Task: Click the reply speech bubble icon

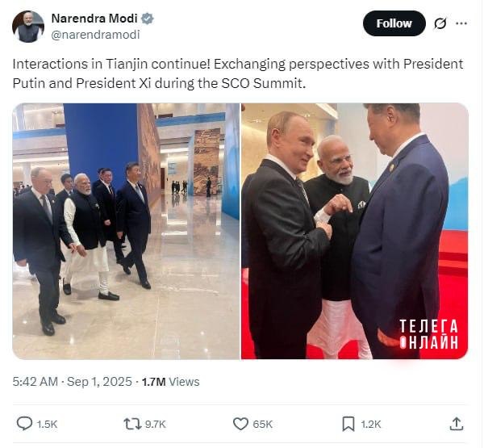Action: [x=25, y=423]
